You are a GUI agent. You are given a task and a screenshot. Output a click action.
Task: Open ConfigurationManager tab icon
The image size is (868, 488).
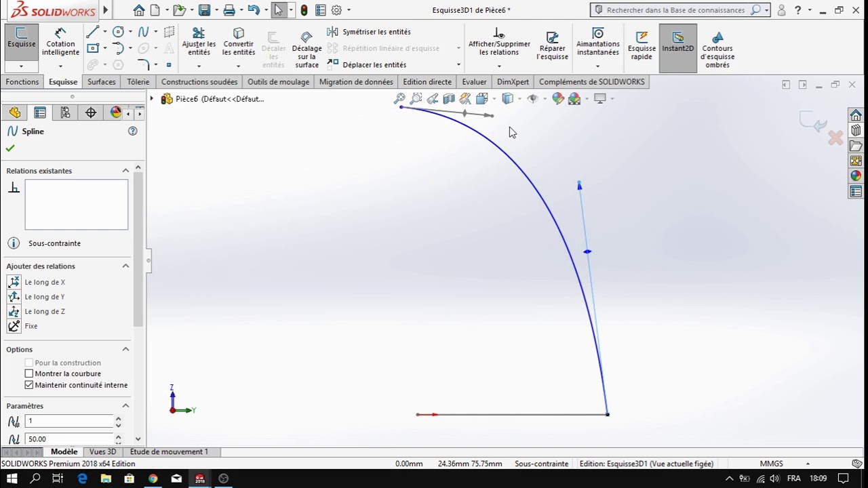pyautogui.click(x=65, y=113)
